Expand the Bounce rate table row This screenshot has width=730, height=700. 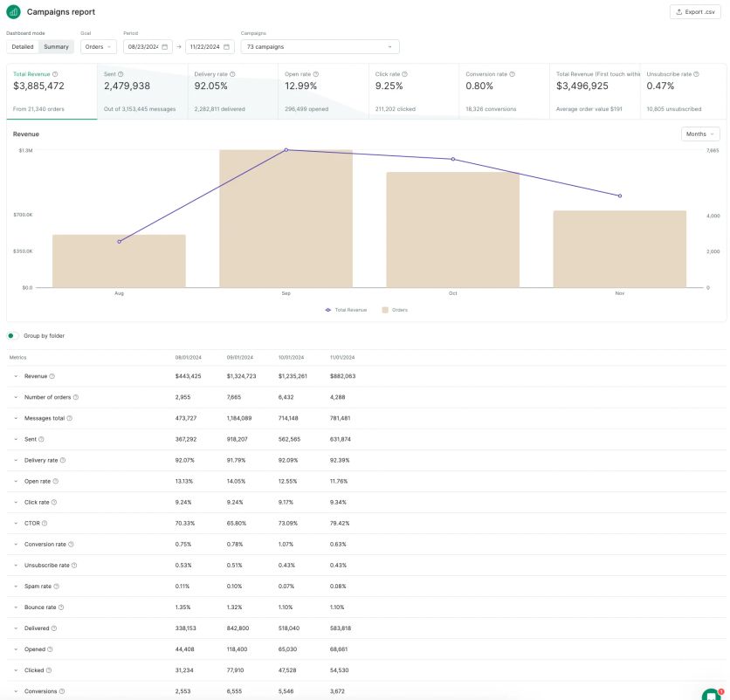point(16,607)
